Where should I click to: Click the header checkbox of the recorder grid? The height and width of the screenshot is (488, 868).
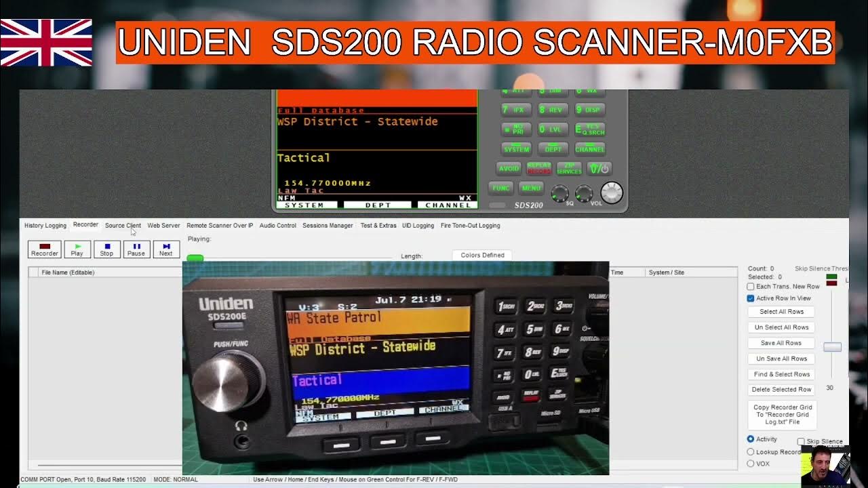[33, 272]
